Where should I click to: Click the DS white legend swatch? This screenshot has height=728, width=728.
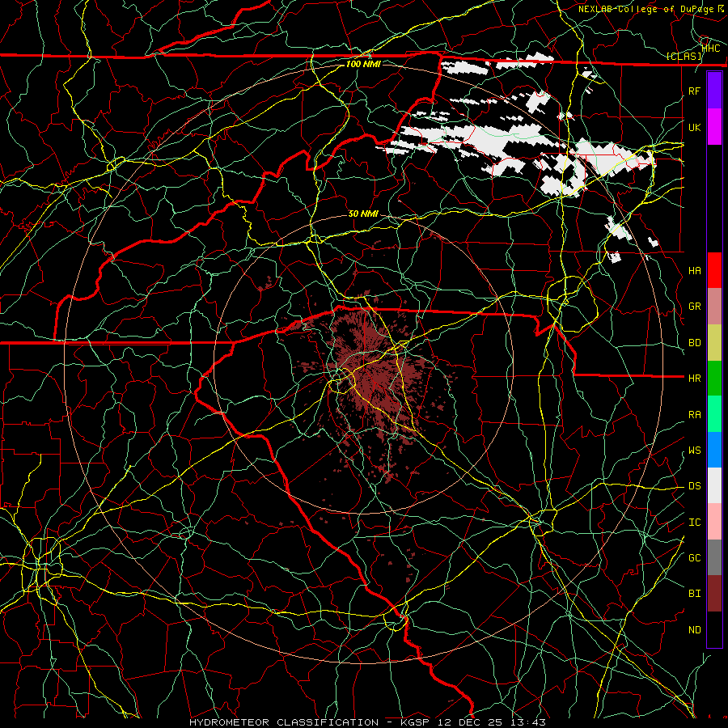[x=714, y=485]
